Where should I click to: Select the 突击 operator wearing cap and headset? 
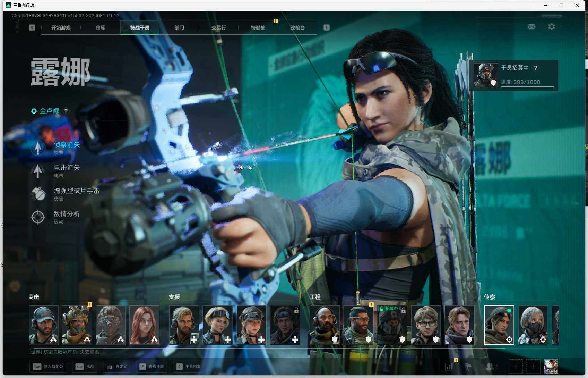44,325
